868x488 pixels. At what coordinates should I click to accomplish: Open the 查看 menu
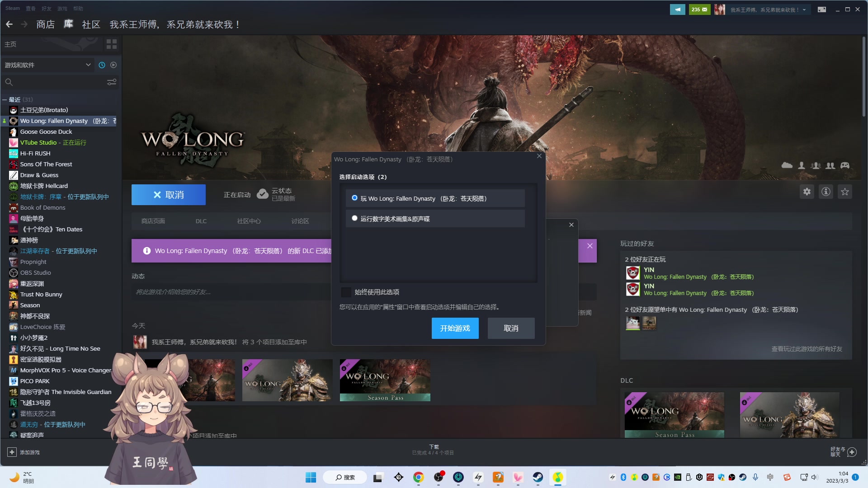tap(30, 8)
